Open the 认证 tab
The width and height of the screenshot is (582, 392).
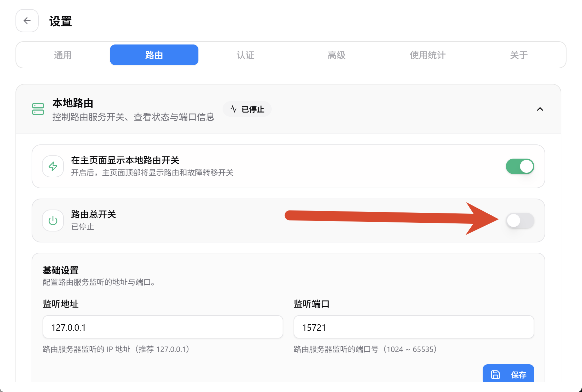[246, 55]
